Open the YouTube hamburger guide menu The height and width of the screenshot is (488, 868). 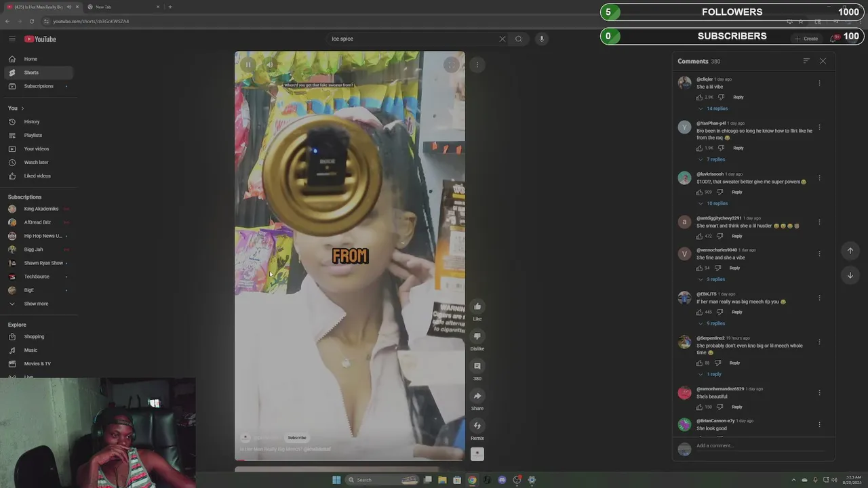tap(12, 39)
